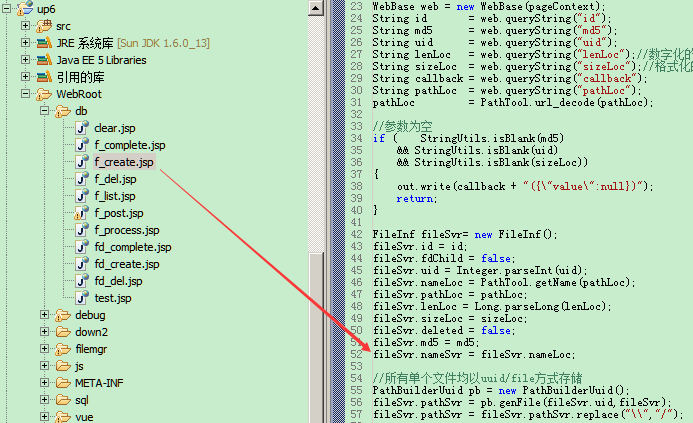Select clear.jsp in the tree

(x=114, y=128)
